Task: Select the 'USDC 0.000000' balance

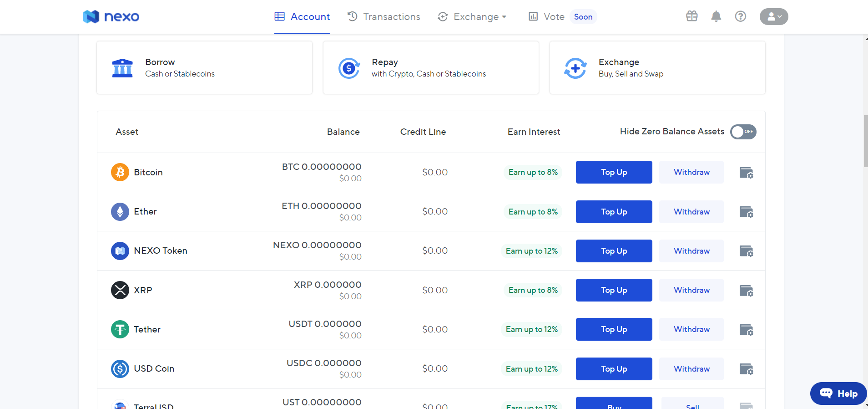Action: pyautogui.click(x=324, y=363)
